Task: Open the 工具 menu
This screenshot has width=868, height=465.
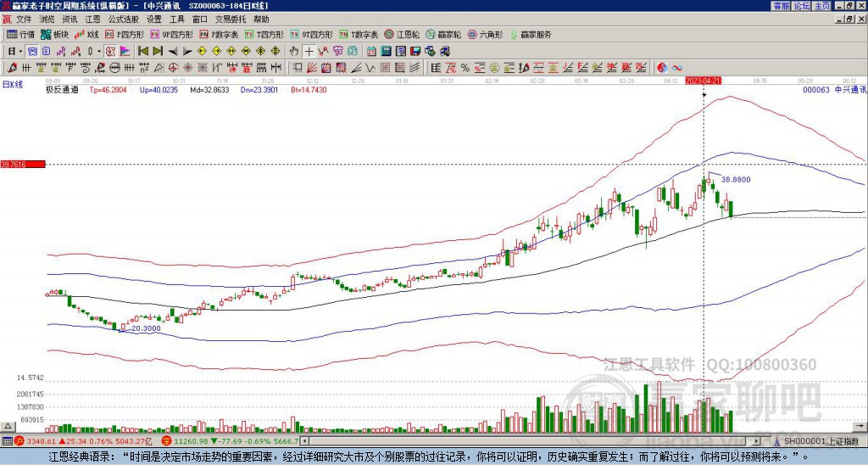Action: pyautogui.click(x=176, y=20)
